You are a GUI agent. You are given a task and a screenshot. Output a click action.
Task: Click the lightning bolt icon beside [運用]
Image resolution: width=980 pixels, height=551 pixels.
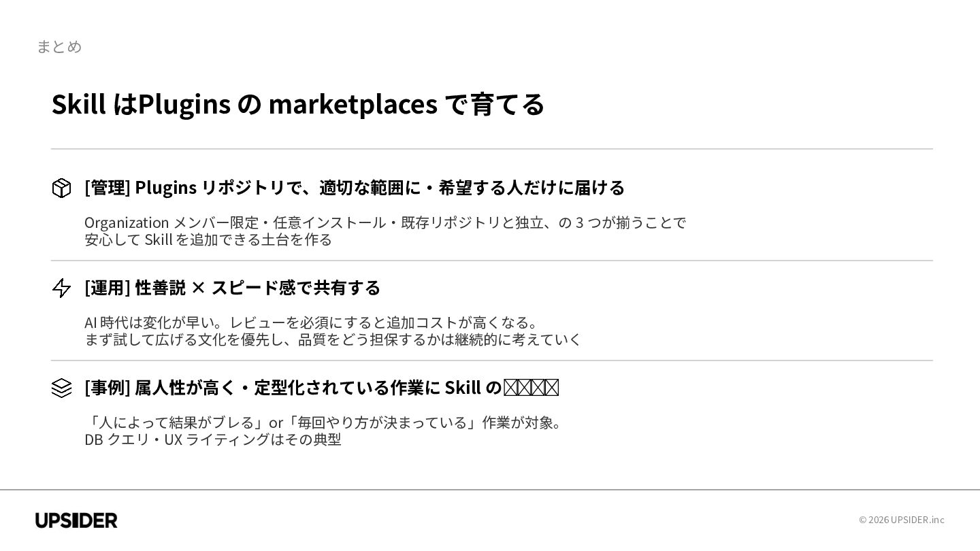(x=61, y=288)
